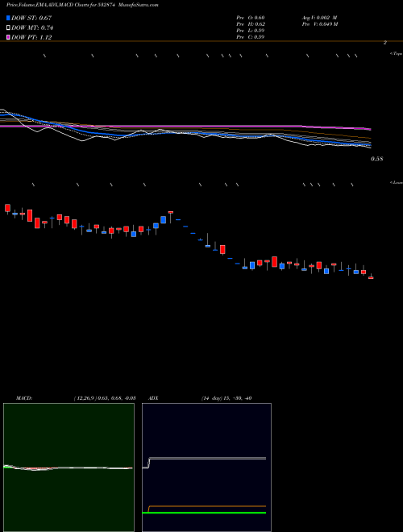The height and width of the screenshot is (532, 403).
Task: Click the 0.58 price label
Action: pyautogui.click(x=377, y=159)
